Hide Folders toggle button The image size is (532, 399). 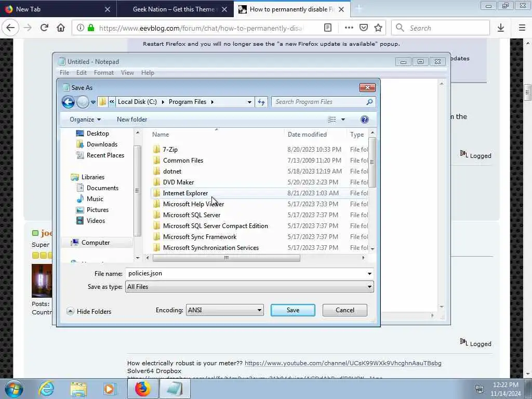click(x=89, y=312)
